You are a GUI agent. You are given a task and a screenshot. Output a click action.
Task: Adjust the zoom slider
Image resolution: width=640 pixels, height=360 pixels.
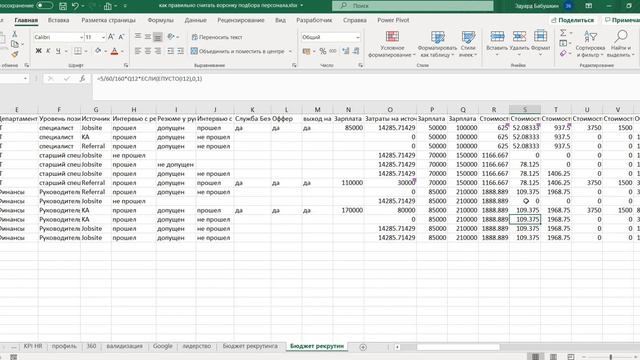tap(611, 357)
